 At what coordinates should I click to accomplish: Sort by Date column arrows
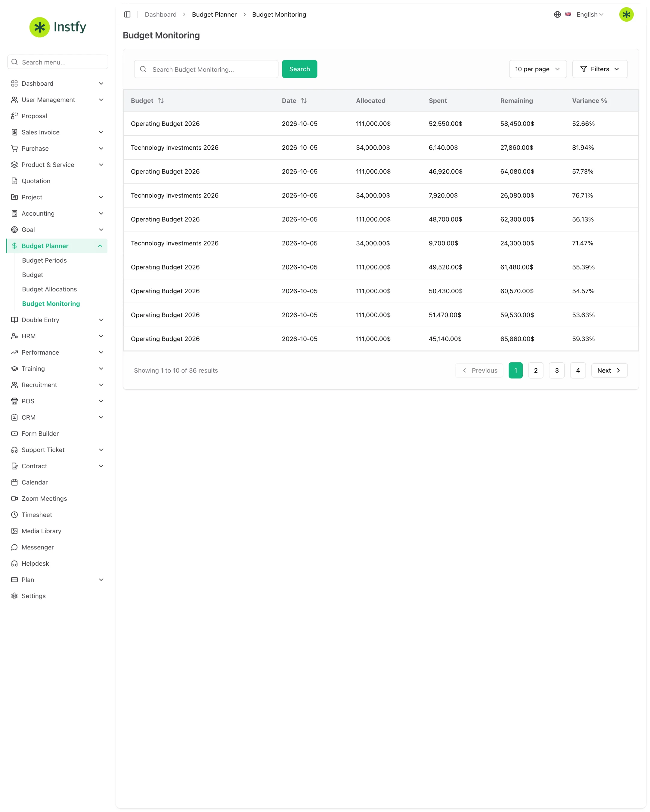304,100
